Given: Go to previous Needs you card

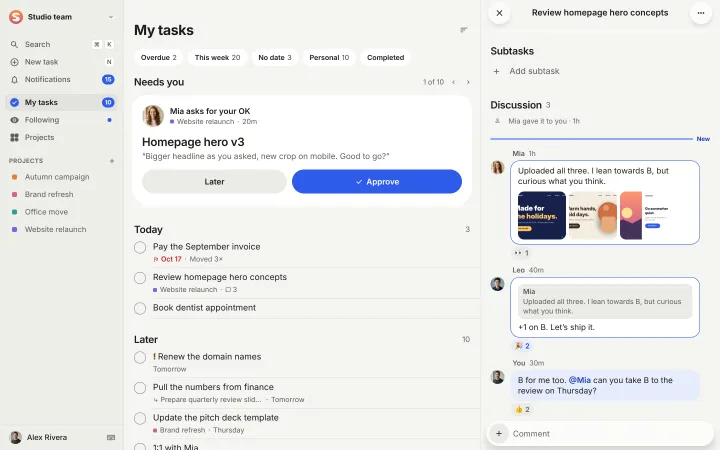Looking at the screenshot, I should (454, 82).
